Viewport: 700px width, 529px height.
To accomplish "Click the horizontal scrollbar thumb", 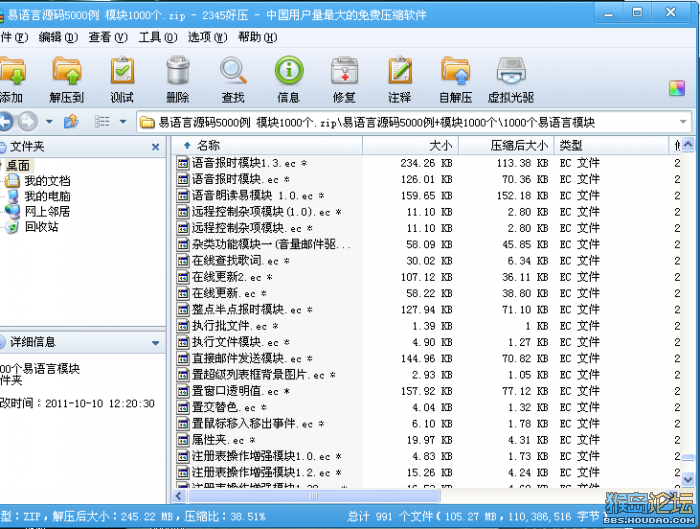I will 314,496.
